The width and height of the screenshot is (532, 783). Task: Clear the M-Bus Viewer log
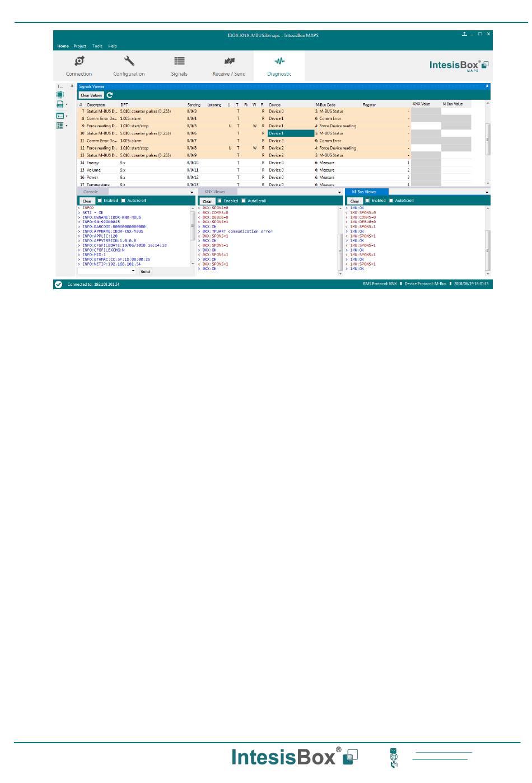pyautogui.click(x=354, y=201)
